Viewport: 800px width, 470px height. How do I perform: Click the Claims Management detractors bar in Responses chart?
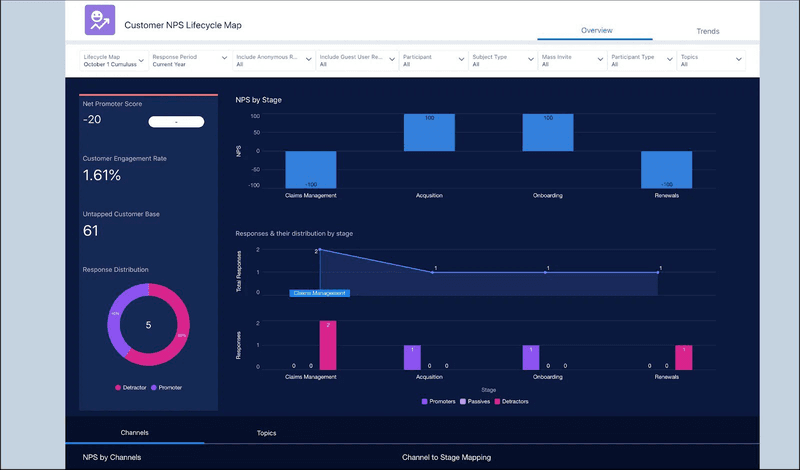(328, 345)
